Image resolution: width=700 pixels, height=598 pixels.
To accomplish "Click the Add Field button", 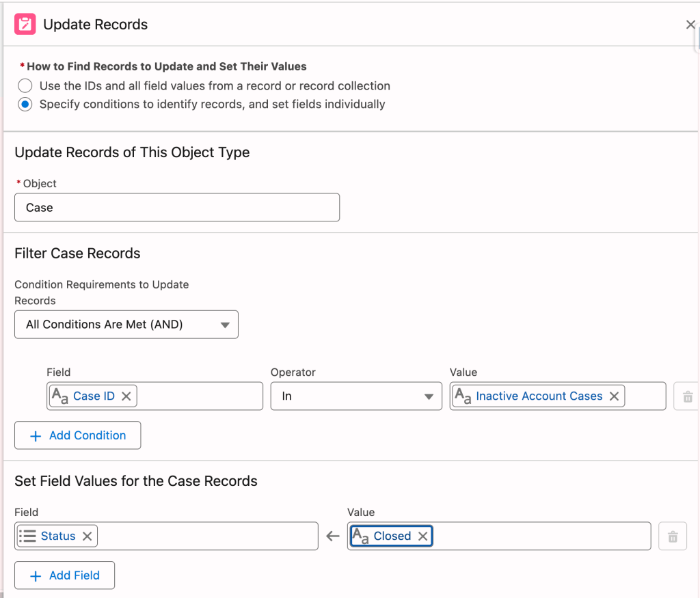I will 64,575.
